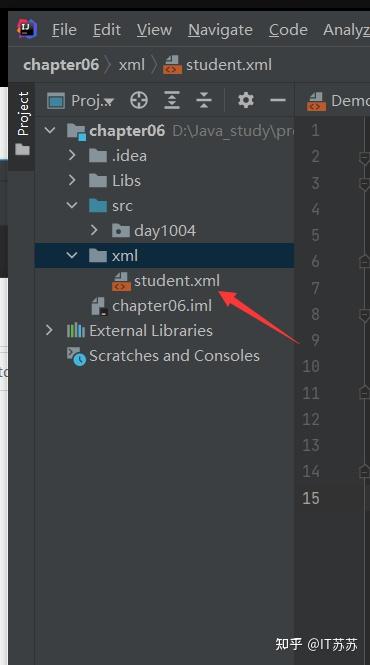
Task: Toggle fold marker on editor line 6
Action: pos(364,262)
